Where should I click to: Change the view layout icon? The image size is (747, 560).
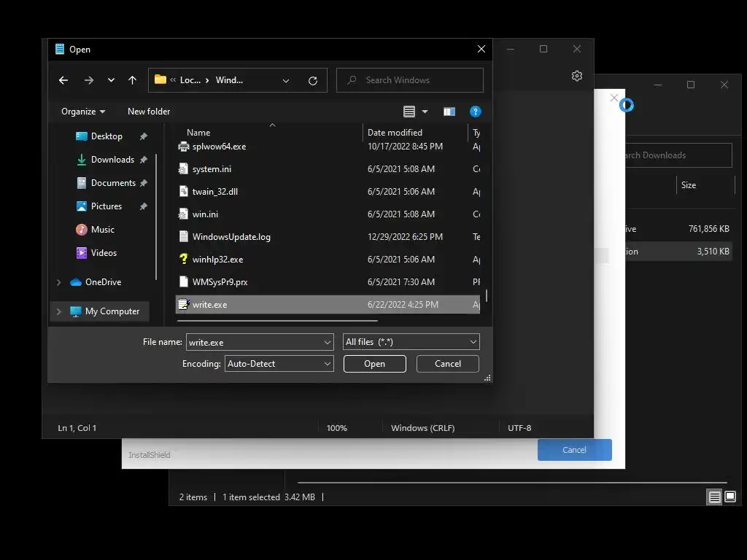coord(409,112)
